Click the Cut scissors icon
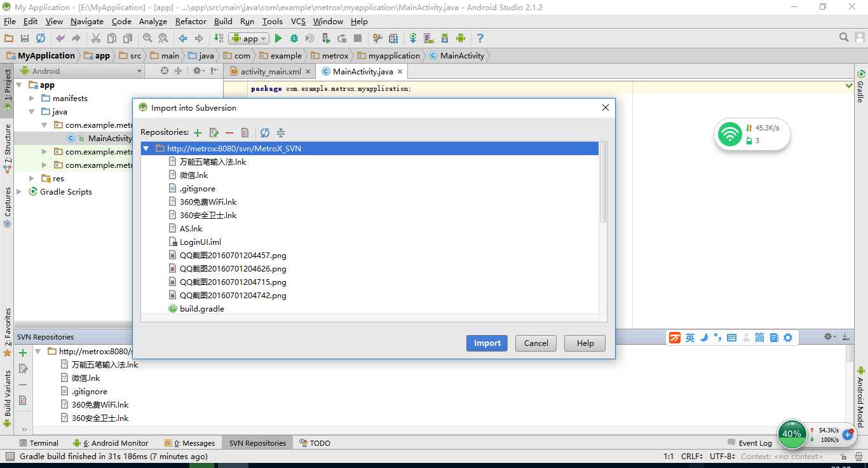868x468 pixels. click(96, 38)
